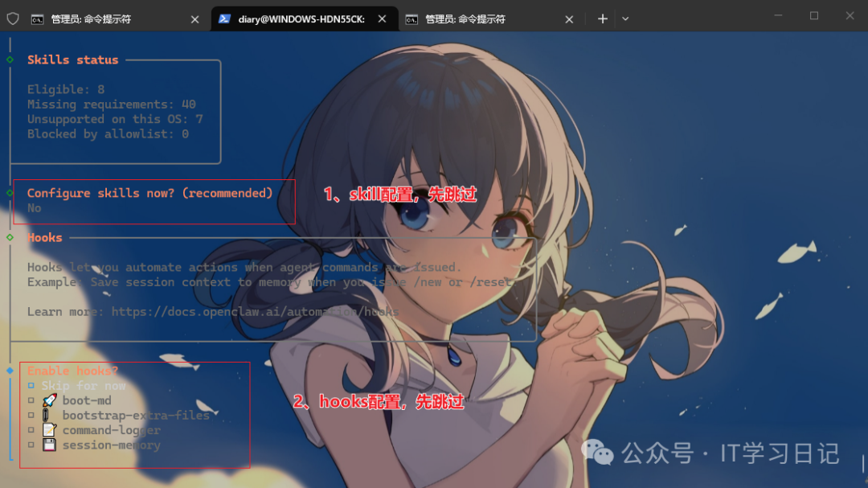Click the PowerShell icon on diary tab
868x488 pixels.
click(x=224, y=18)
